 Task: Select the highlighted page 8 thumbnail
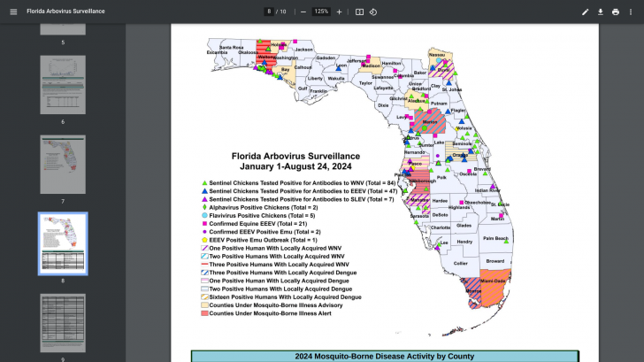click(63, 243)
